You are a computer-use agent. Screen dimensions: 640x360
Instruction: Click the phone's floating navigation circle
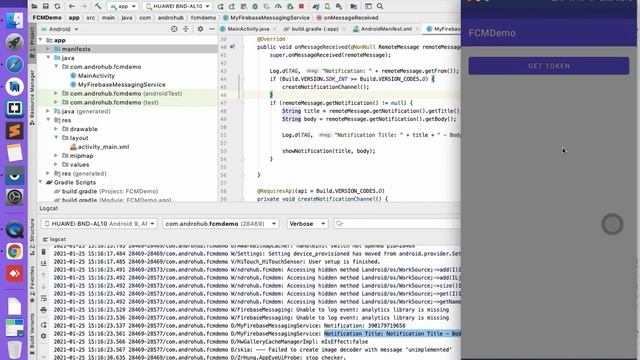pyautogui.click(x=612, y=224)
